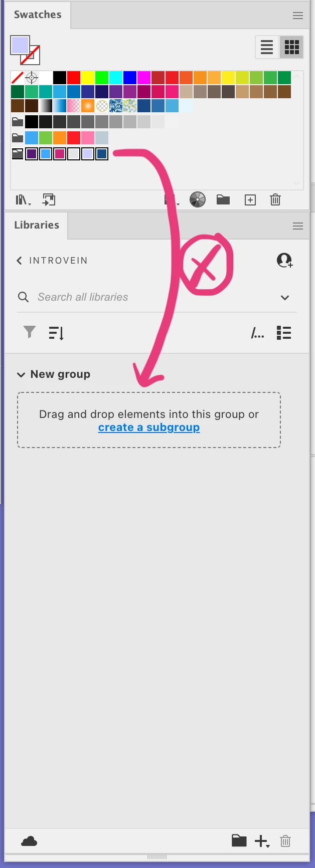Delete the selected library item
The image size is (315, 868).
[x=285, y=840]
